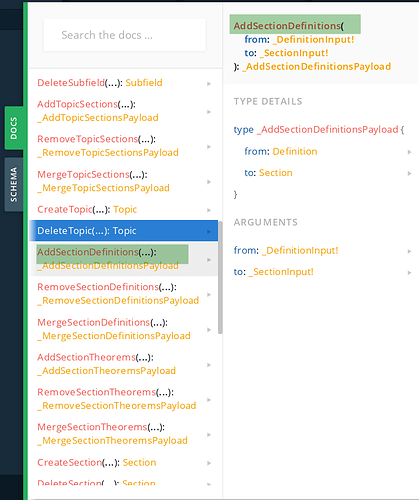The height and width of the screenshot is (500, 419).
Task: Expand arrow for RemoveSectionTheorems row
Action: click(209, 399)
